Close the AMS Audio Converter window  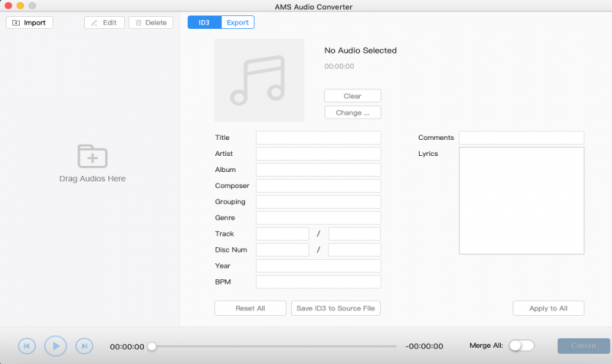point(8,5)
